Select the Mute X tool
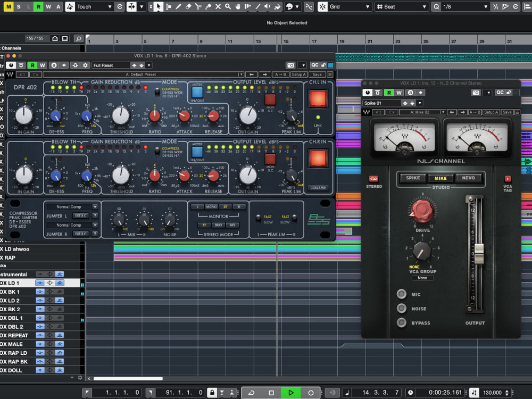The height and width of the screenshot is (399, 532). 218,6
